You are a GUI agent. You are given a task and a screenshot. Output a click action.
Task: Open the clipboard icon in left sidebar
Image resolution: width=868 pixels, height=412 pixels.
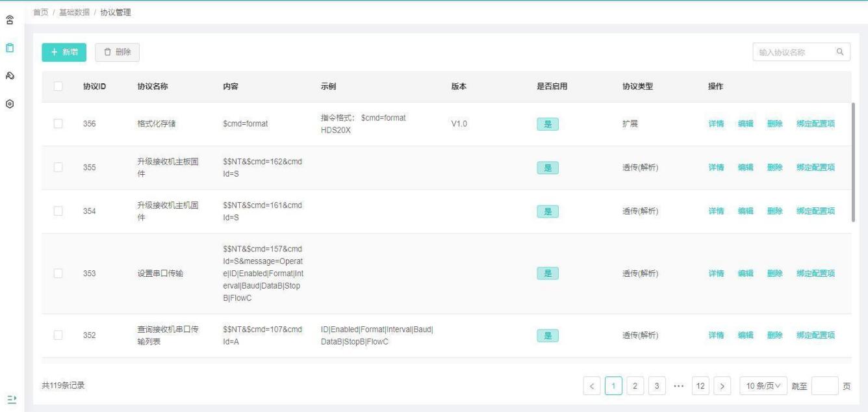click(10, 48)
